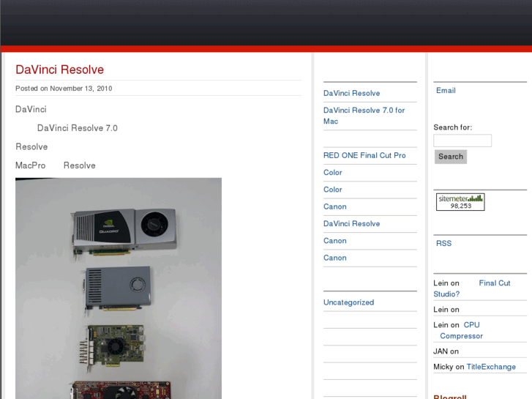This screenshot has height=399, width=532.
Task: Open the Uncategorized category link
Action: 348,302
